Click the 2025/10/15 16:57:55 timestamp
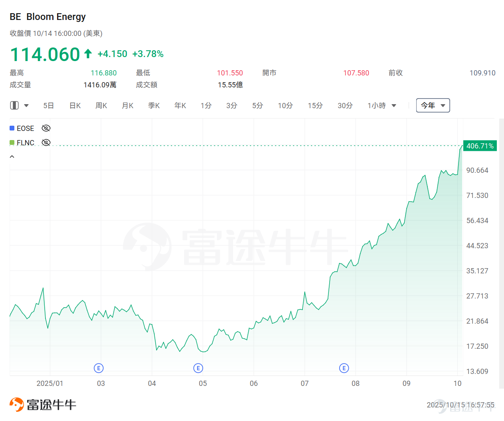This screenshot has width=504, height=421. (x=461, y=405)
